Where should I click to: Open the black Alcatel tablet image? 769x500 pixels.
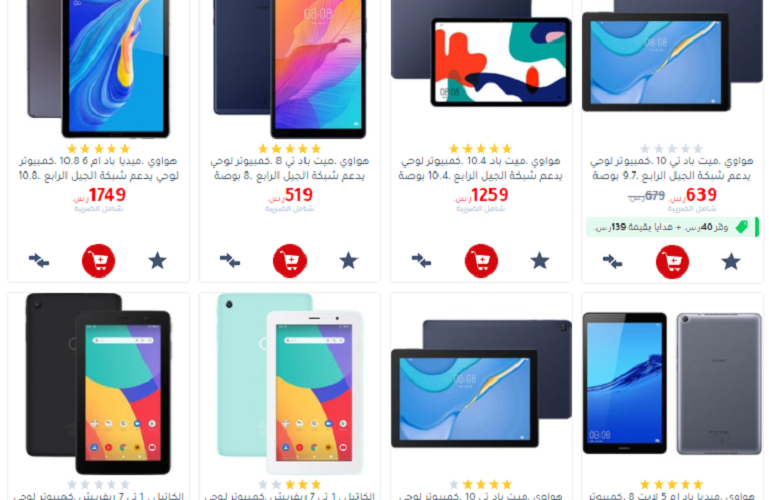[99, 384]
